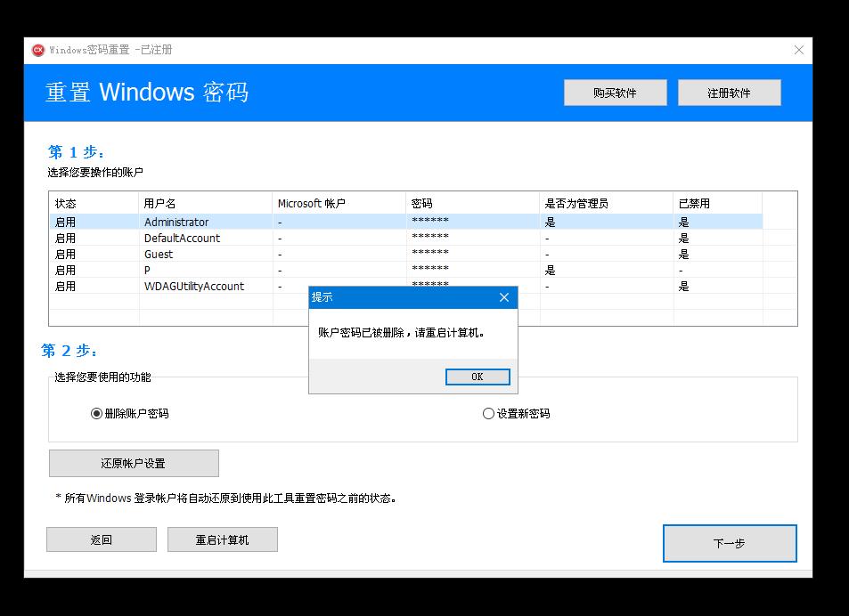The width and height of the screenshot is (849, 616).
Task: Click the 是 admin value in row P
Action: pos(551,271)
